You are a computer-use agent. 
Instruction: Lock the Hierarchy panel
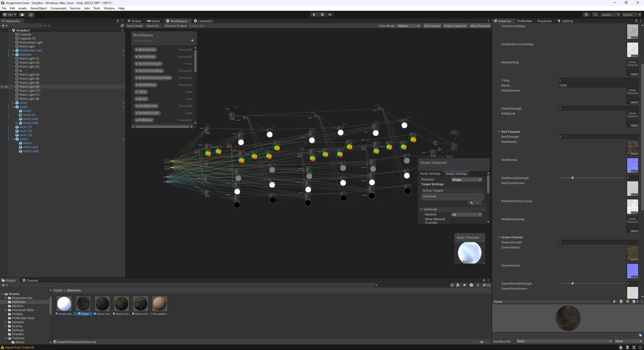pos(117,21)
